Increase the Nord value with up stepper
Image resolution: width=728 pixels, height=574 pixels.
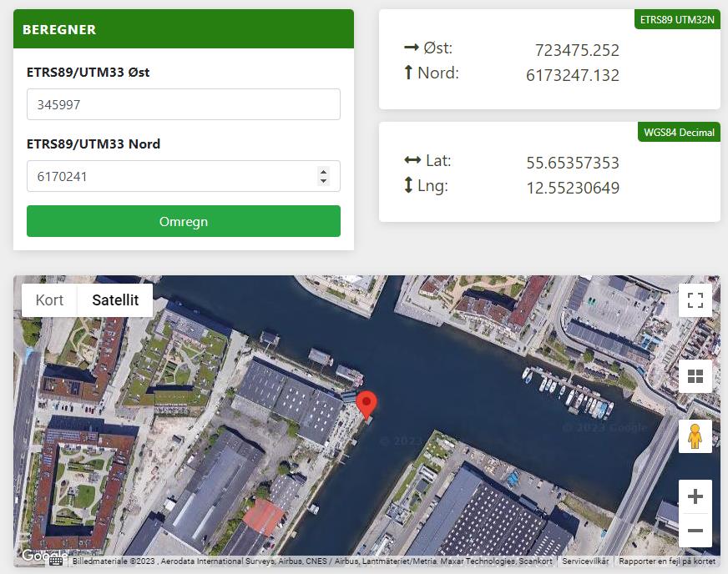[324, 172]
